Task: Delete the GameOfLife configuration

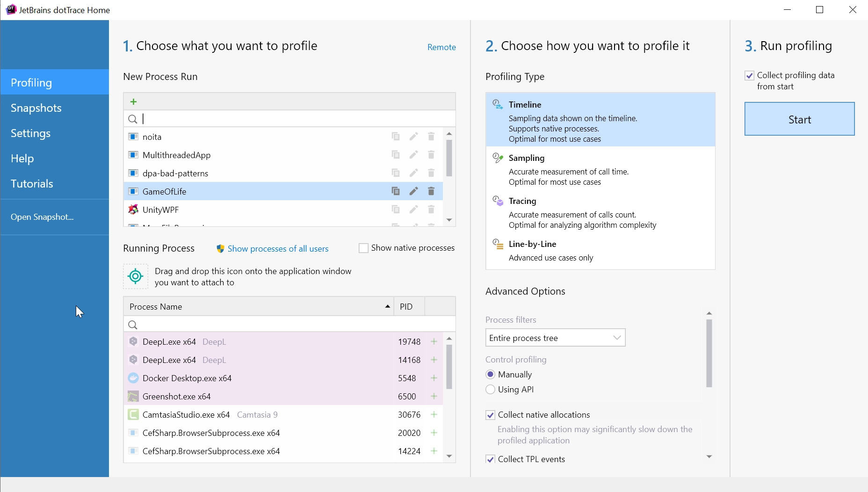Action: coord(431,191)
